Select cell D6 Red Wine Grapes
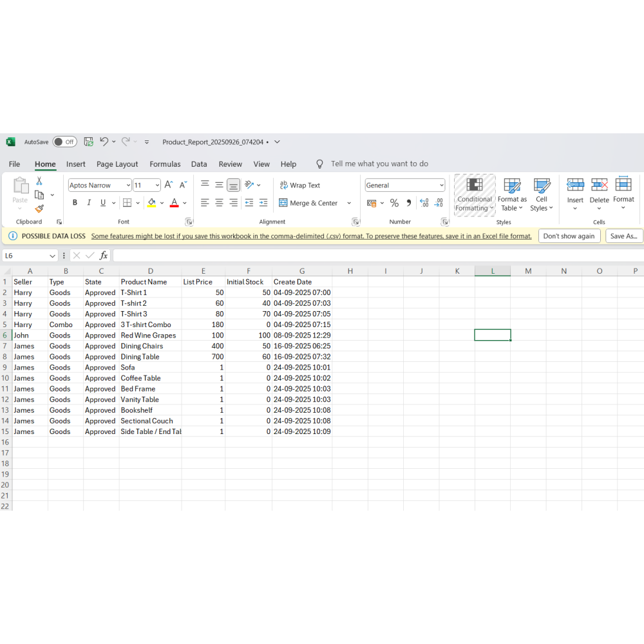 [149, 336]
